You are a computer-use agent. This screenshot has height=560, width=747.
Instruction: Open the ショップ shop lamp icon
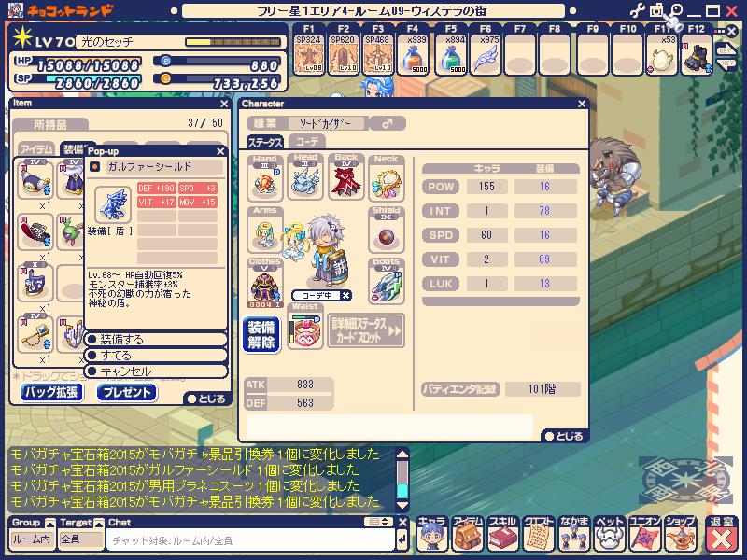(680, 534)
